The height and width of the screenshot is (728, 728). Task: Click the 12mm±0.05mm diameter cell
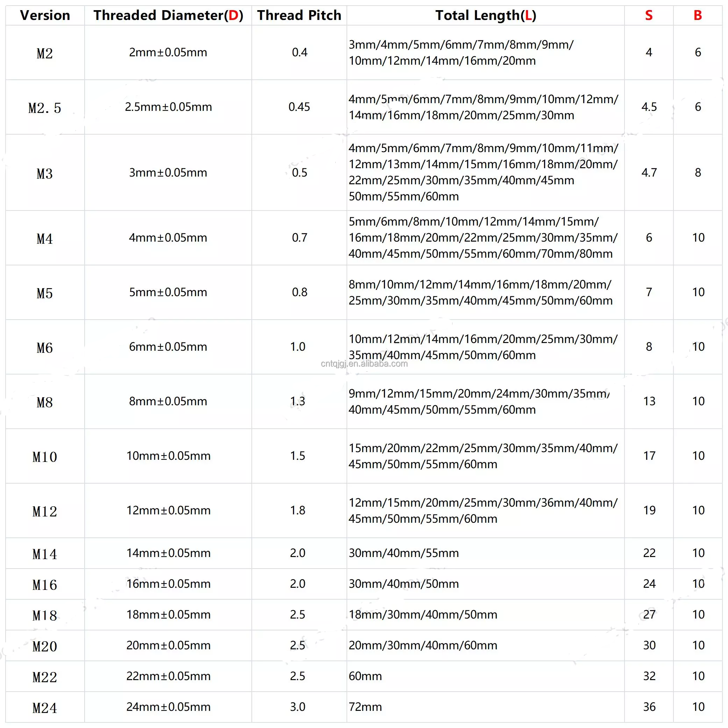point(169,511)
